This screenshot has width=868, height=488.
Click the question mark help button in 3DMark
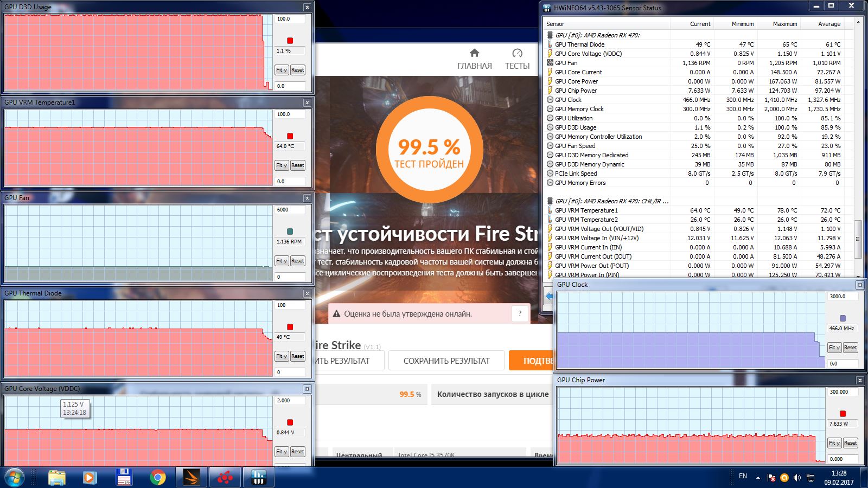coord(520,313)
